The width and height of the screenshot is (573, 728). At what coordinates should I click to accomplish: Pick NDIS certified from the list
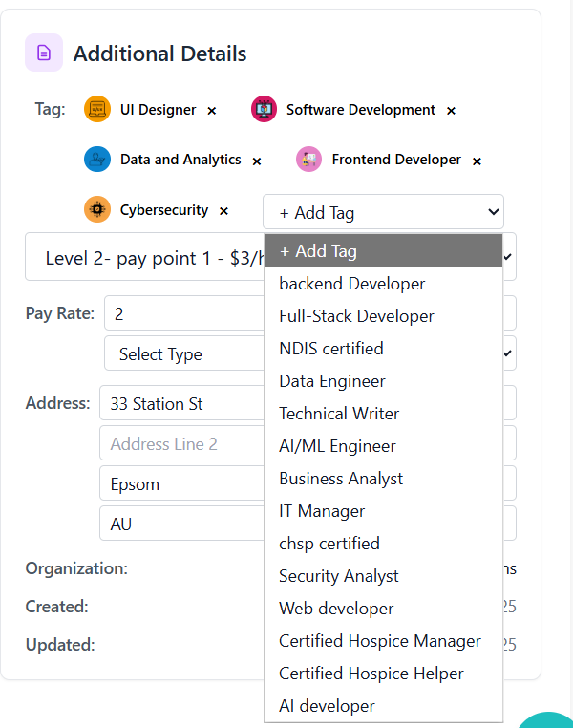pos(331,349)
